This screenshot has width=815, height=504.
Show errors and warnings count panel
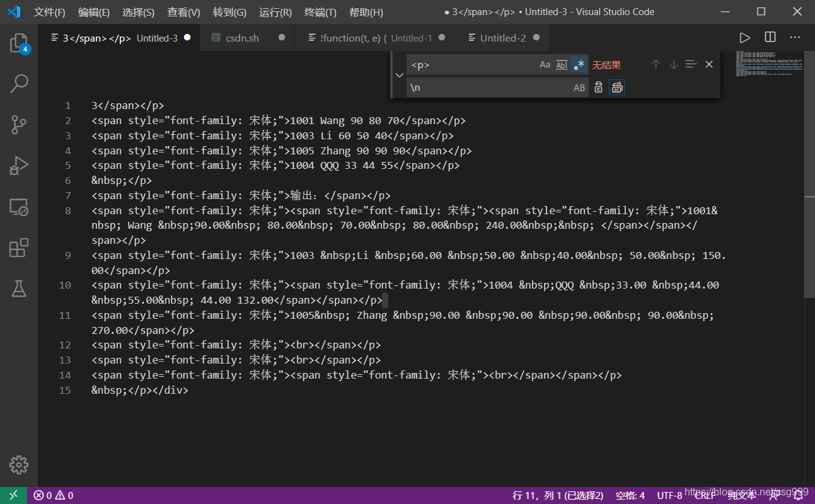[x=54, y=495]
